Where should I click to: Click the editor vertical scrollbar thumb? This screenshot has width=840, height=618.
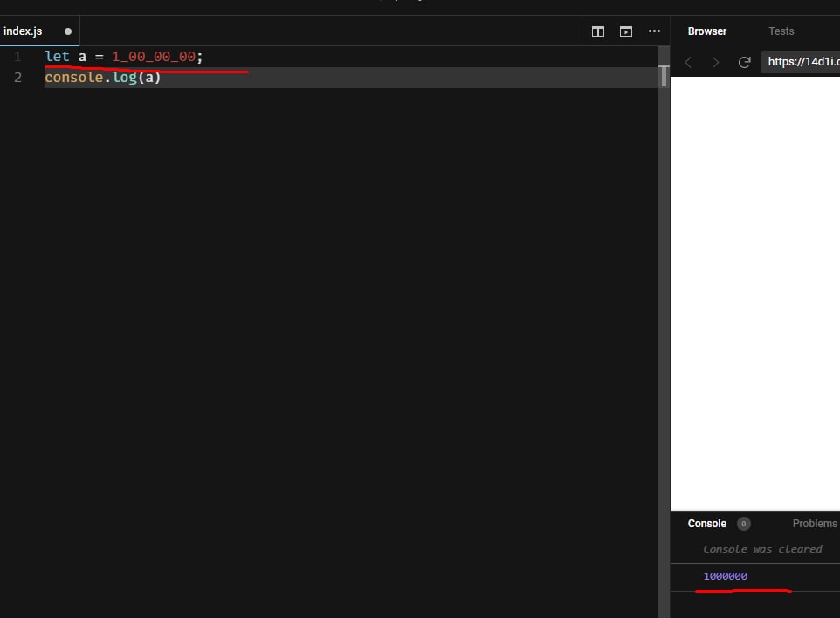pyautogui.click(x=664, y=76)
